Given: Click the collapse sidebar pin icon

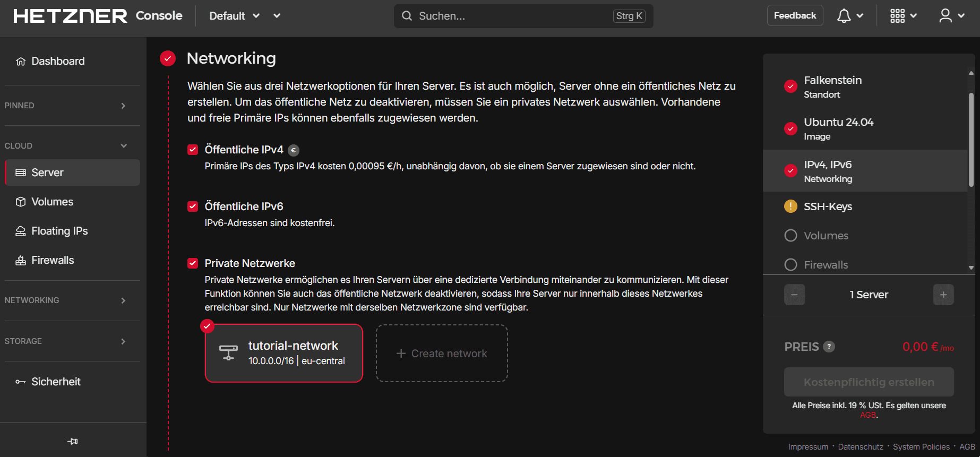Looking at the screenshot, I should point(73,441).
